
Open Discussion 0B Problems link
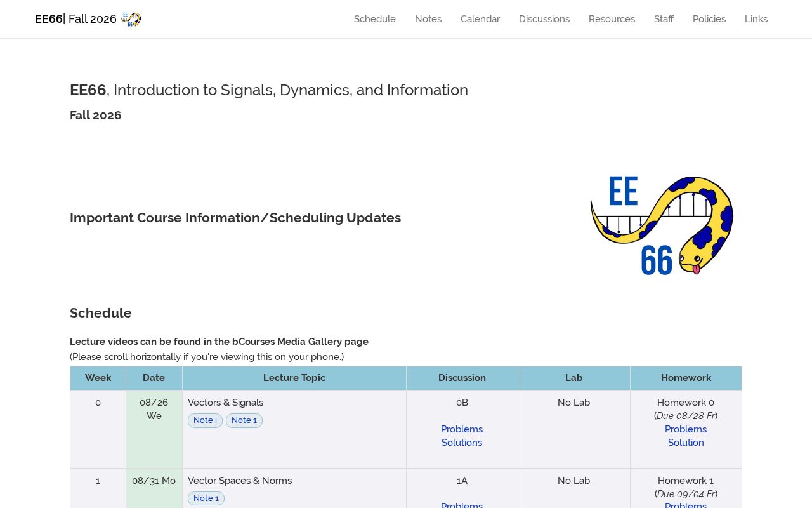[462, 429]
